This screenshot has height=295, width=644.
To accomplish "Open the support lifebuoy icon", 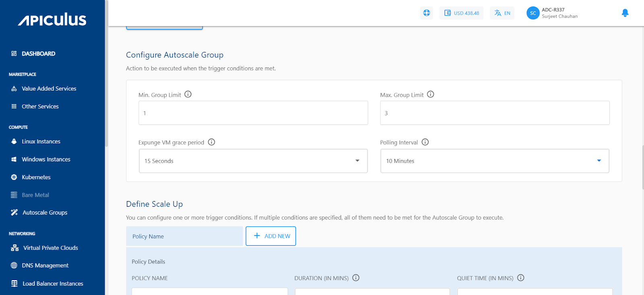I will (427, 13).
